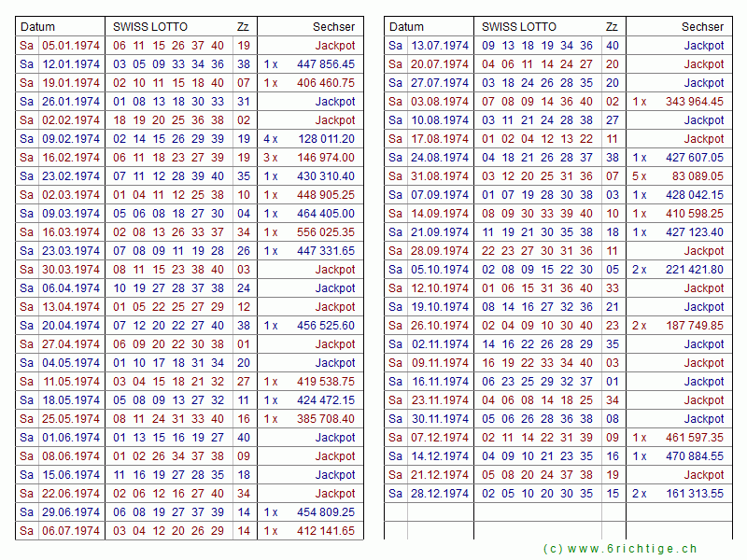The image size is (747, 560).
Task: Click the draw date 28.12.1974
Action: pyautogui.click(x=439, y=494)
